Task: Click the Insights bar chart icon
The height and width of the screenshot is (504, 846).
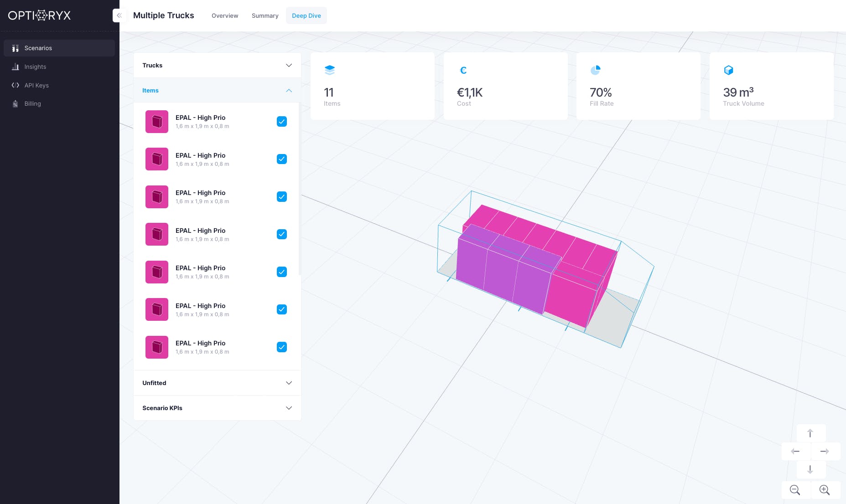Action: click(x=15, y=67)
